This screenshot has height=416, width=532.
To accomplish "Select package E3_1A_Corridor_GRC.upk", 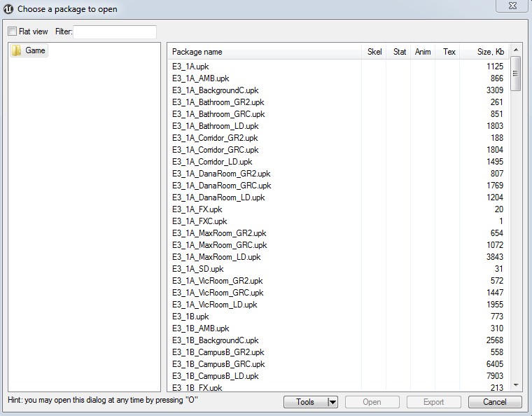I will (x=338, y=150).
